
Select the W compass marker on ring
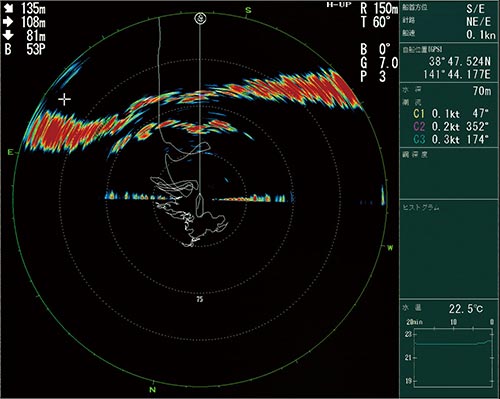(x=390, y=248)
